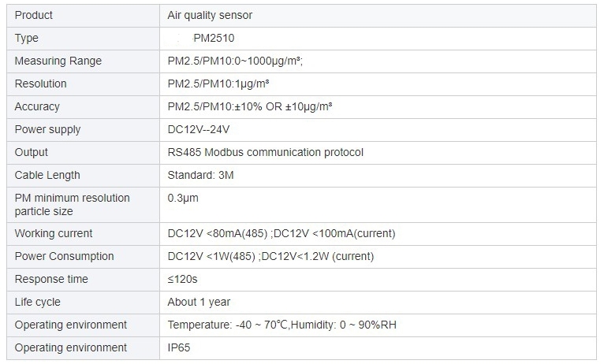
Task: Click the "Cable Length" row label
Action: pos(47,175)
